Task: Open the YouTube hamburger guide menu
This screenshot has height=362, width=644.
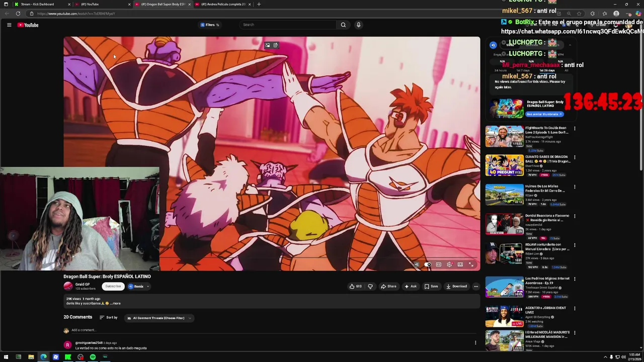Action: (9, 25)
